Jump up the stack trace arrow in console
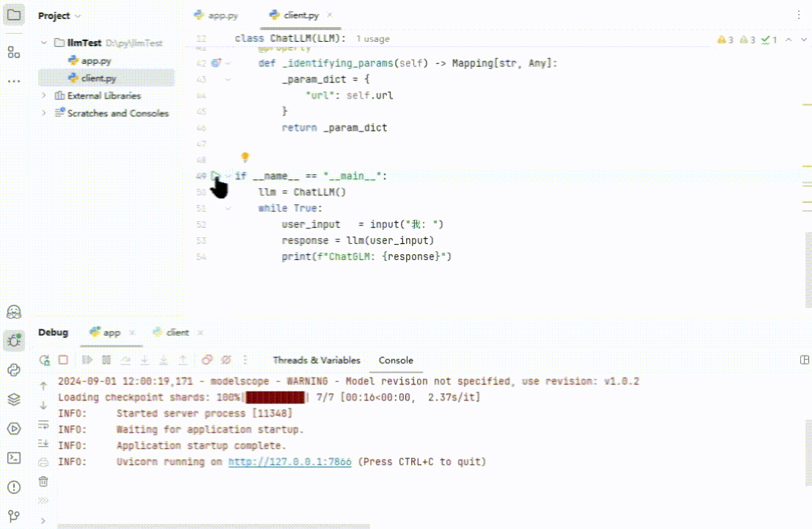Viewport: 812px width, 529px height. (x=43, y=386)
